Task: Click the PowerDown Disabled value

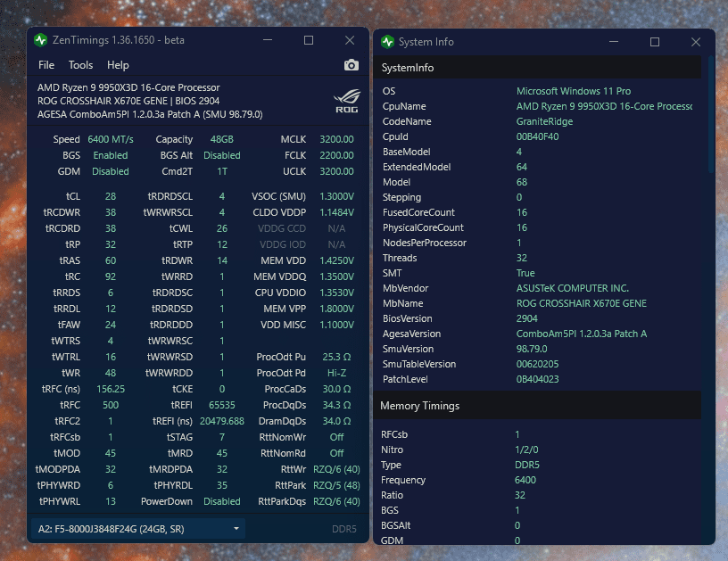Action: pos(222,501)
